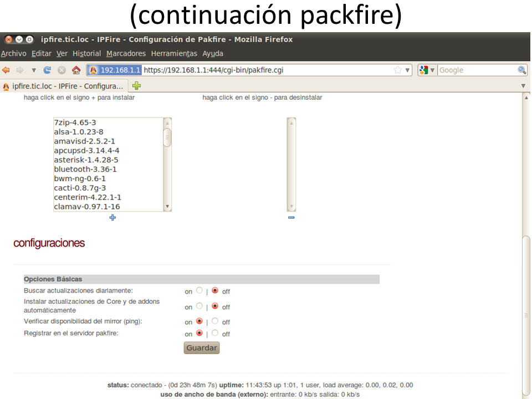Open the Marcadores menu

[x=126, y=54]
